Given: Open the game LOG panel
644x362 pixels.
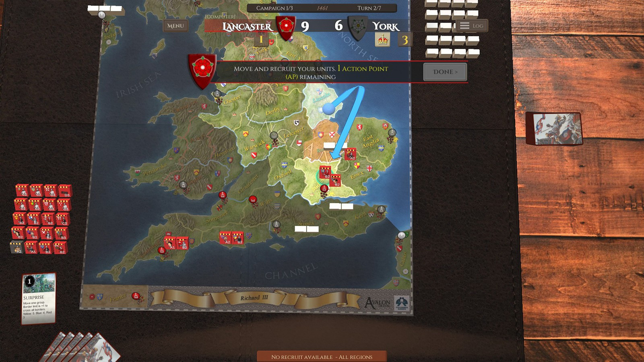Looking at the screenshot, I should click(x=472, y=26).
